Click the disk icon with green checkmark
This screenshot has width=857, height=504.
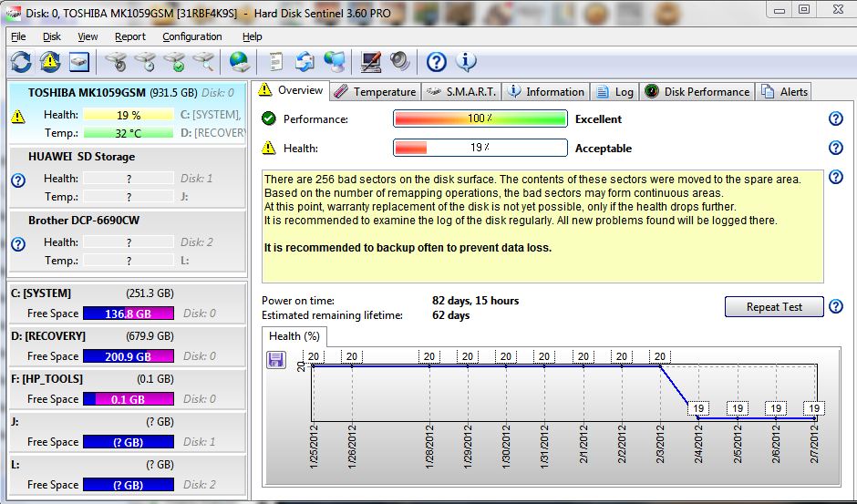(175, 62)
